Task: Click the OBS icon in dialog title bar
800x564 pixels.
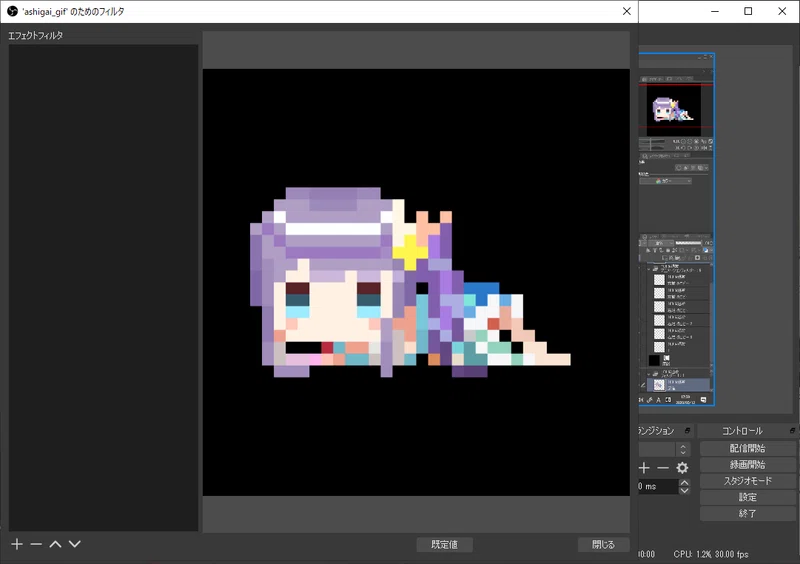Action: pyautogui.click(x=12, y=11)
